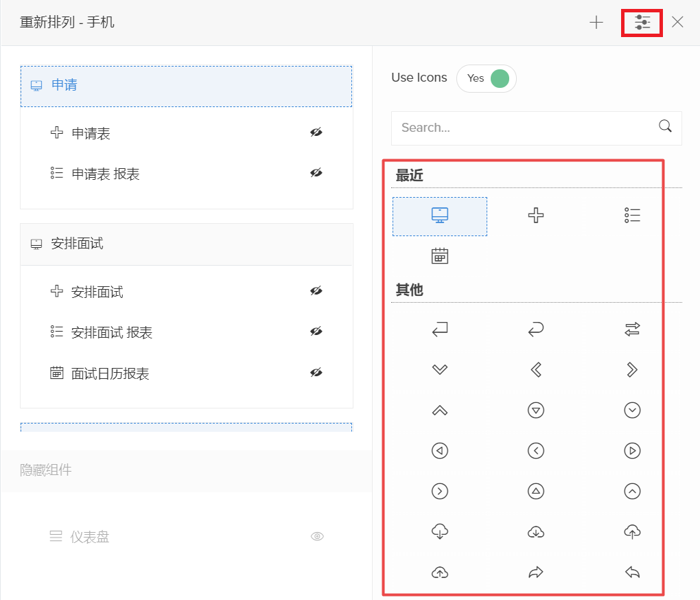Choose the list icon under 最近
This screenshot has height=600, width=700.
(632, 216)
